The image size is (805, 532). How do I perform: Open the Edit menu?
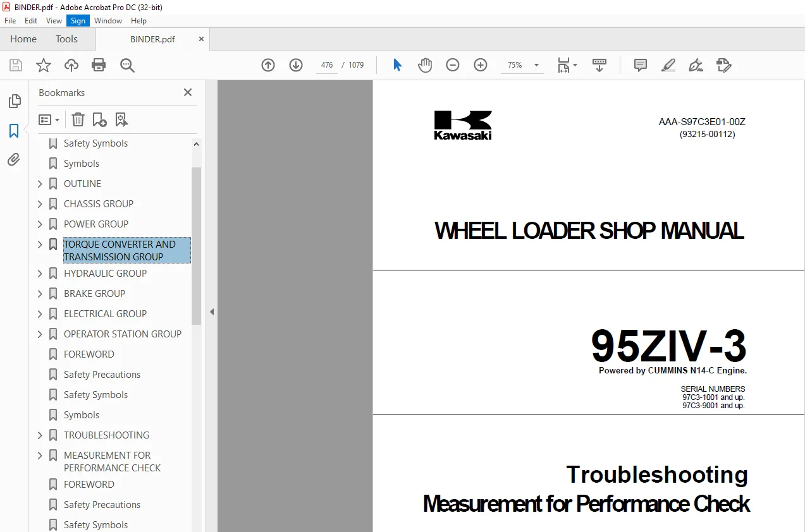click(31, 21)
